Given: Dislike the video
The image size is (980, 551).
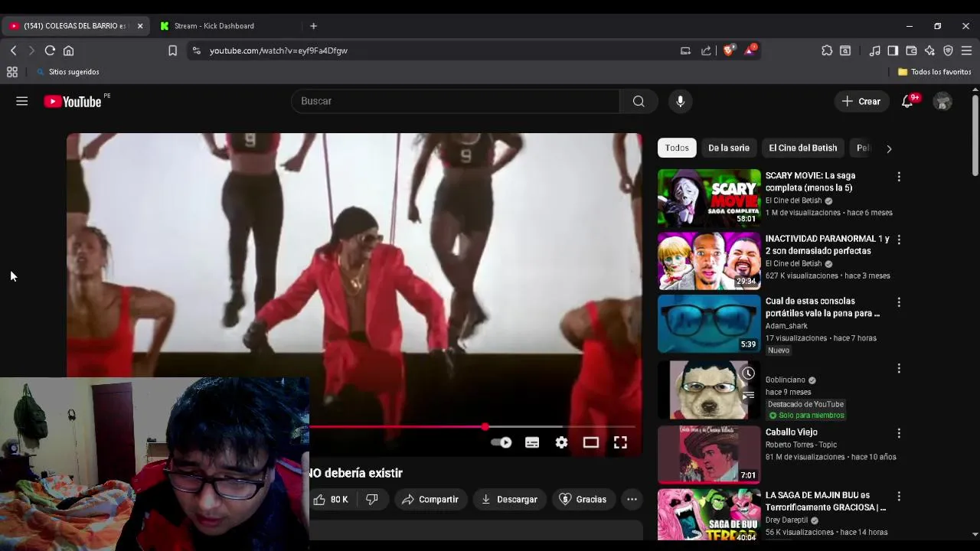Looking at the screenshot, I should pos(372,499).
